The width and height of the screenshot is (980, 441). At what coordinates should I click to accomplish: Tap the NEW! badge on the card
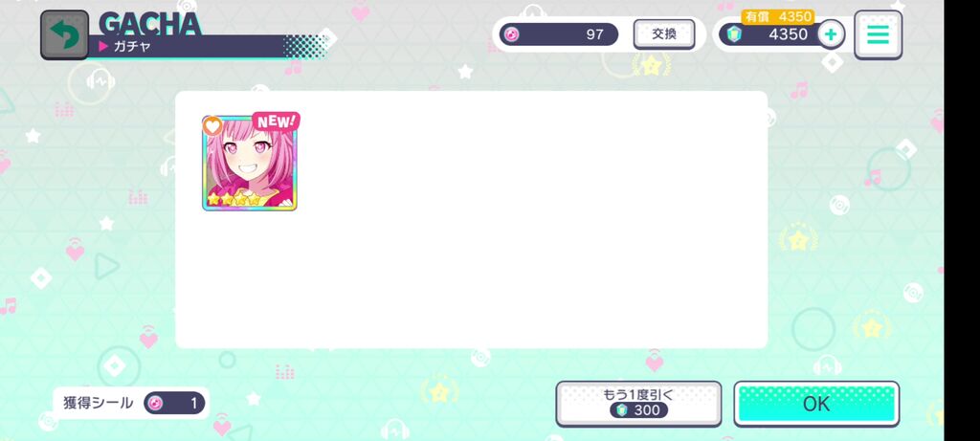point(276,121)
